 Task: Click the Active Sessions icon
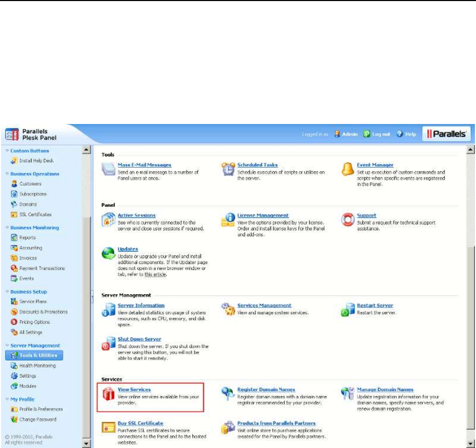click(108, 219)
